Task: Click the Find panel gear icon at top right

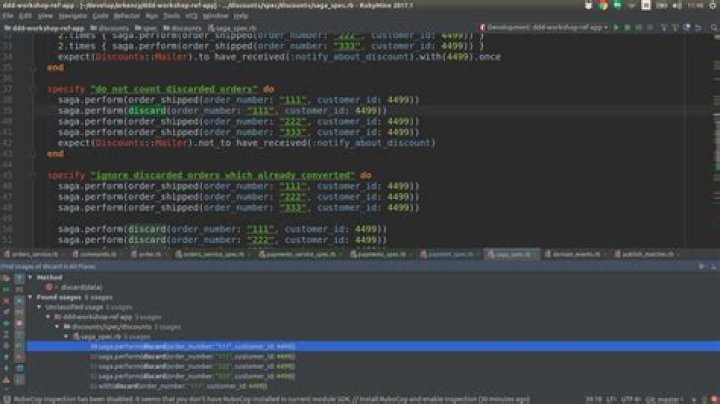Action: (702, 267)
